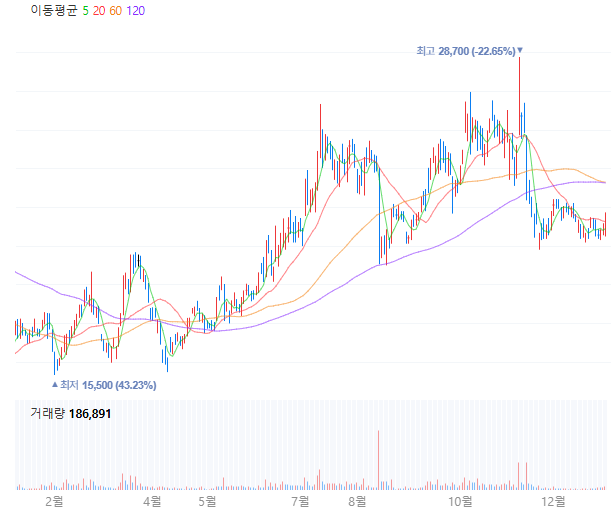Select the 4월 marker on time axis
The image size is (611, 516).
point(152,500)
